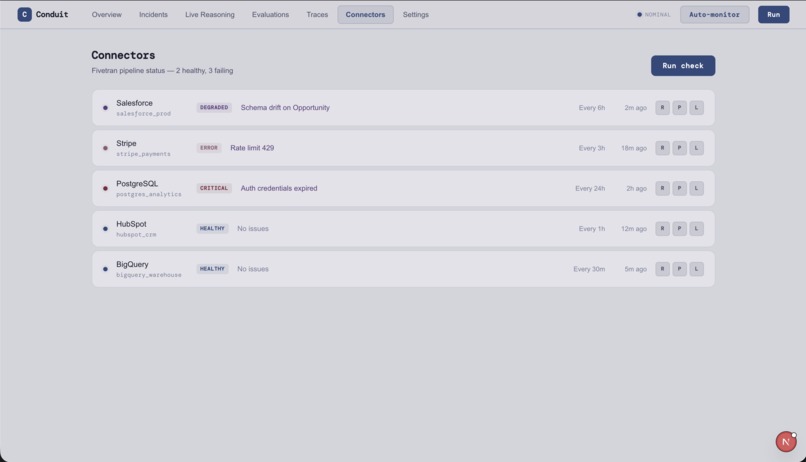This screenshot has width=806, height=462.
Task: Click 'bigquery_warehouse' identifier text
Action: click(149, 275)
